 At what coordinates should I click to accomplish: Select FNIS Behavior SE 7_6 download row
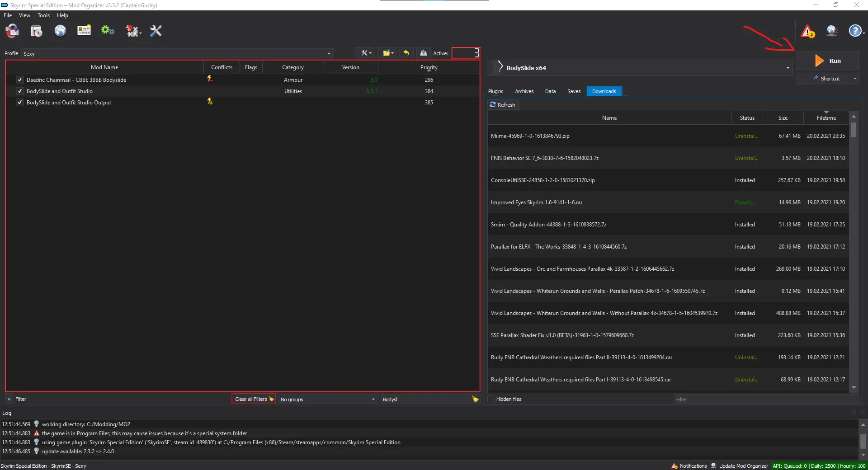pyautogui.click(x=668, y=158)
